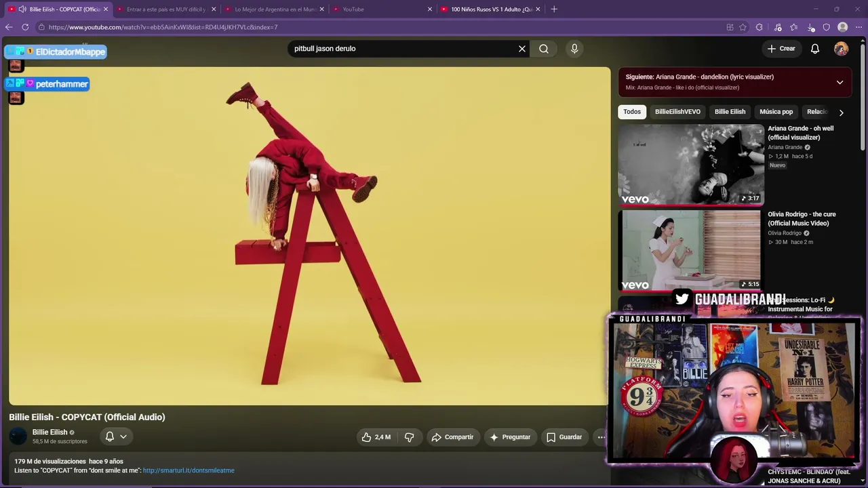Open the Ariana Grande 'oh well' thumbnail
Image resolution: width=868 pixels, height=488 pixels.
(691, 165)
